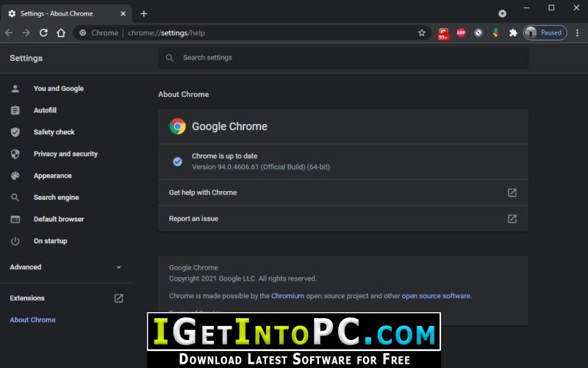Screen dimensions: 588x368
Task: Click the About Chrome page heading
Action: pyautogui.click(x=183, y=95)
